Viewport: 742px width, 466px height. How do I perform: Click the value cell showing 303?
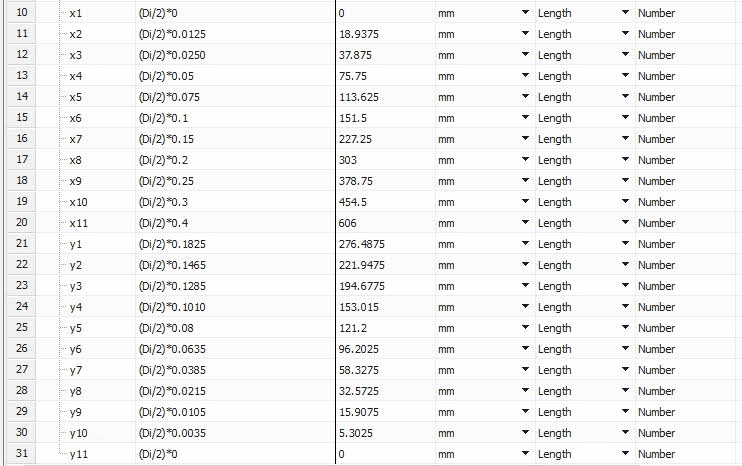coord(348,160)
